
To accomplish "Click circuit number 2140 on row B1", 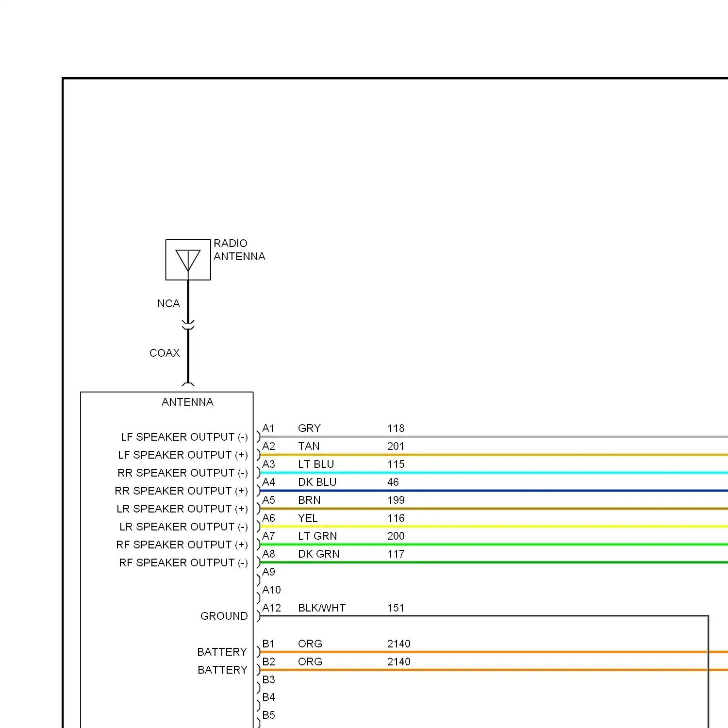I will point(399,644).
